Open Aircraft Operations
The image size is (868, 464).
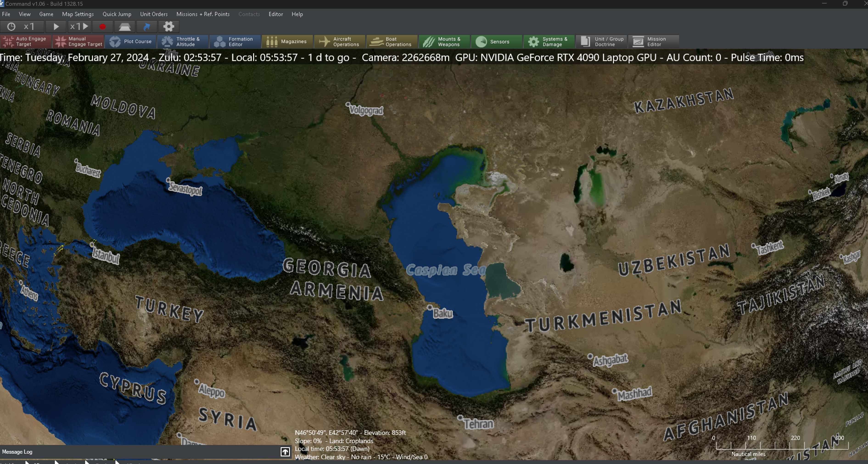[340, 42]
